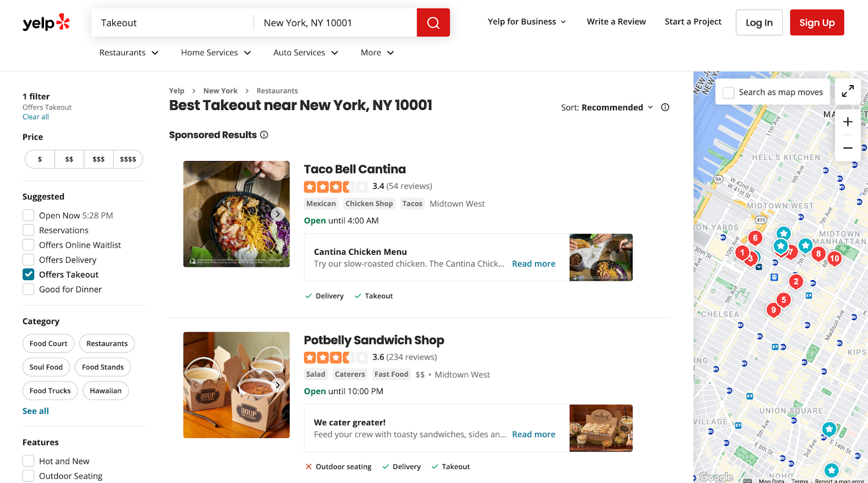Select map marker number 10

834,259
